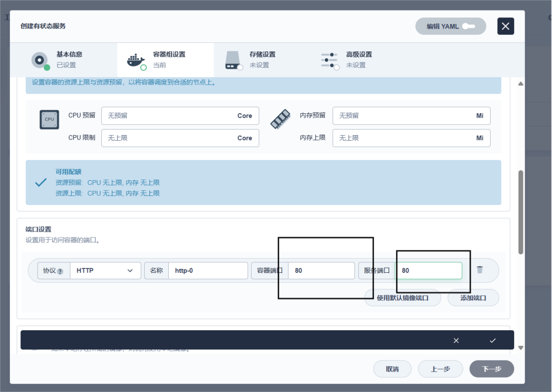The height and width of the screenshot is (392, 552).
Task: Click the 资源预留 quota line
Action: click(x=107, y=183)
